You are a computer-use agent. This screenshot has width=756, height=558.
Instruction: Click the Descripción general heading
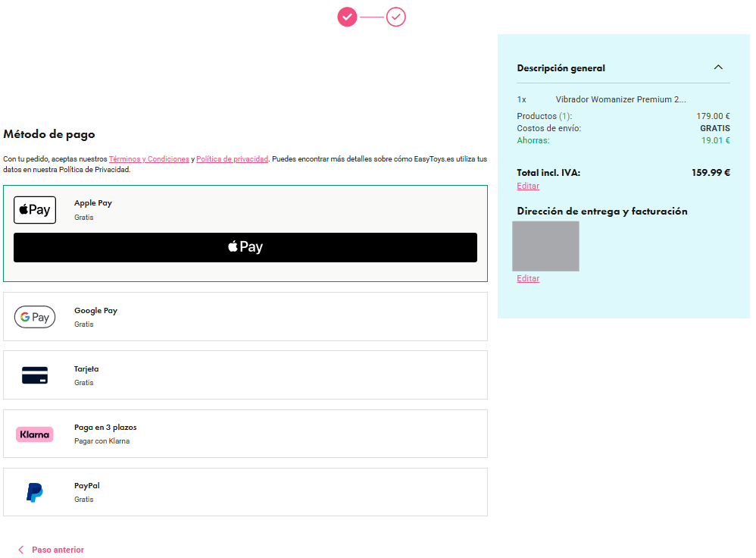(561, 68)
